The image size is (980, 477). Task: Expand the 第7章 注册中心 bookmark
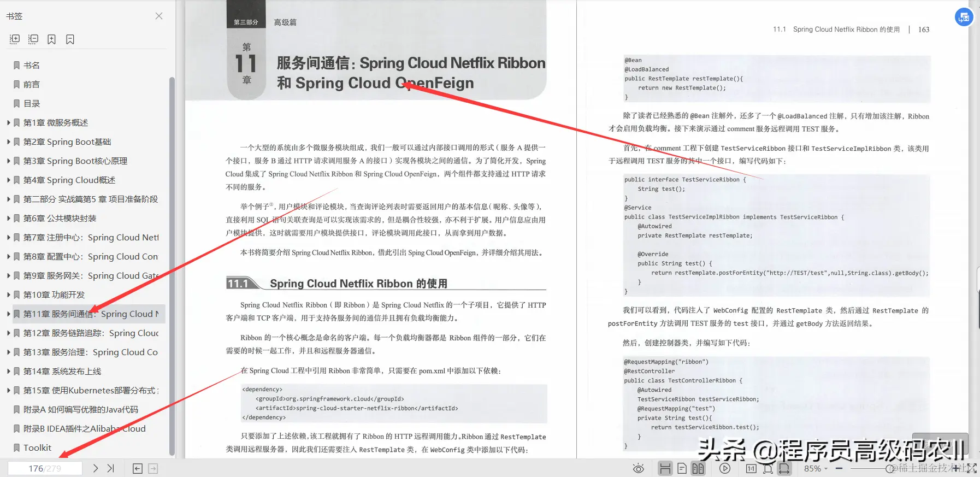(x=9, y=237)
